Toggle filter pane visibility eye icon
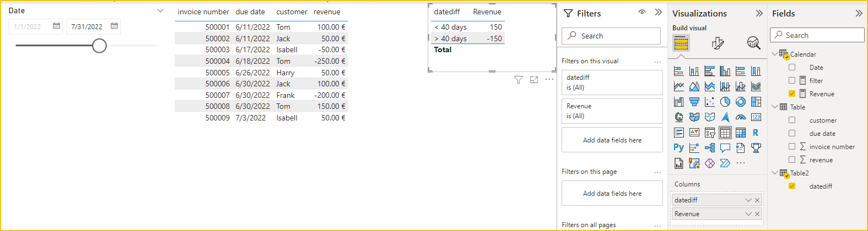The image size is (868, 231). (642, 12)
